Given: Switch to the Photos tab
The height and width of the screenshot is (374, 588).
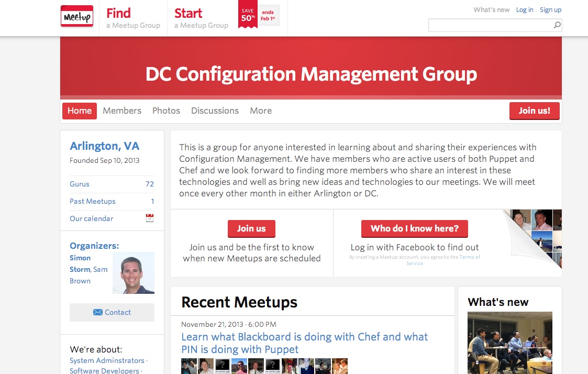Looking at the screenshot, I should [x=166, y=111].
